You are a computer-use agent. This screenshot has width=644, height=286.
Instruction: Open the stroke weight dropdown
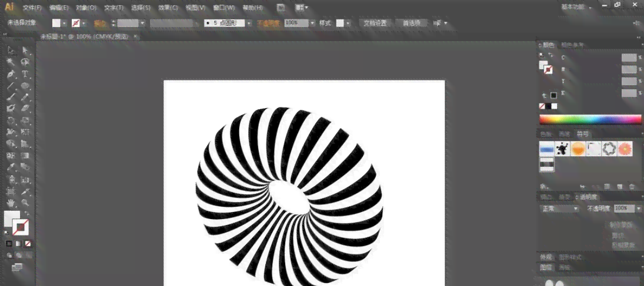pyautogui.click(x=142, y=23)
